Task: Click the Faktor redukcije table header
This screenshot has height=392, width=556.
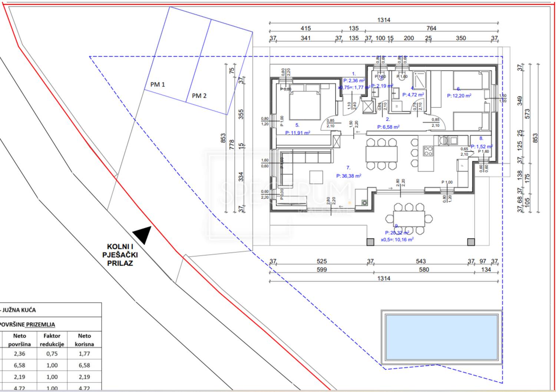Action: [52, 340]
